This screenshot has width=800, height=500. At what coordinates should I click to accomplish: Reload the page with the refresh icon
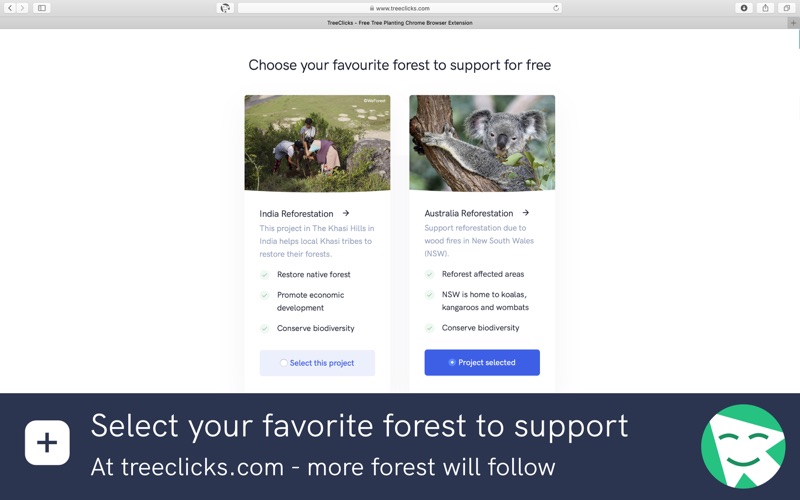[556, 8]
